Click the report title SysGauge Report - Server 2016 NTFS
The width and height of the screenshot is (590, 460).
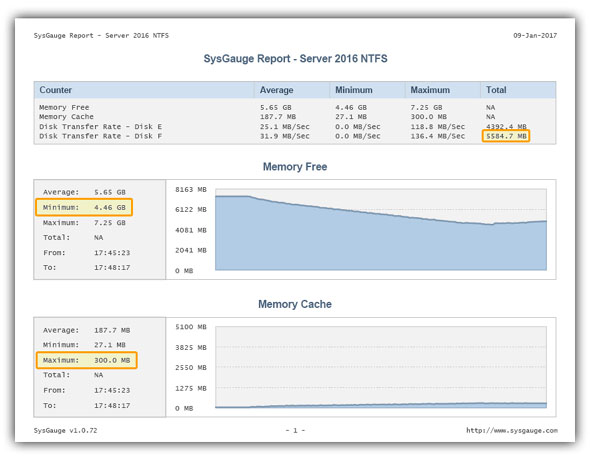pos(295,59)
